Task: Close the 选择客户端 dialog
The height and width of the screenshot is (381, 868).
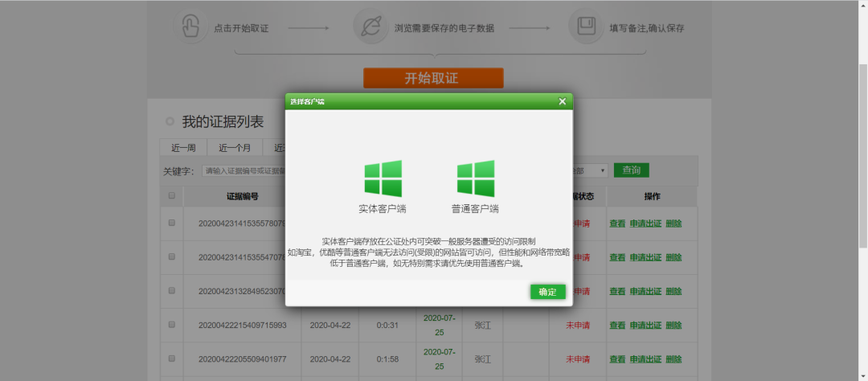Action: 562,101
